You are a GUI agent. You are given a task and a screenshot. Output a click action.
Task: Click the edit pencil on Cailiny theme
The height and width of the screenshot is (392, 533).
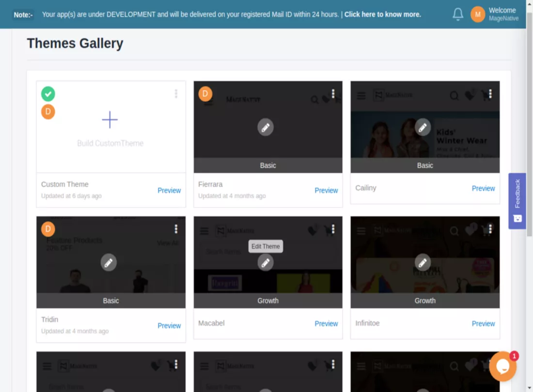423,127
